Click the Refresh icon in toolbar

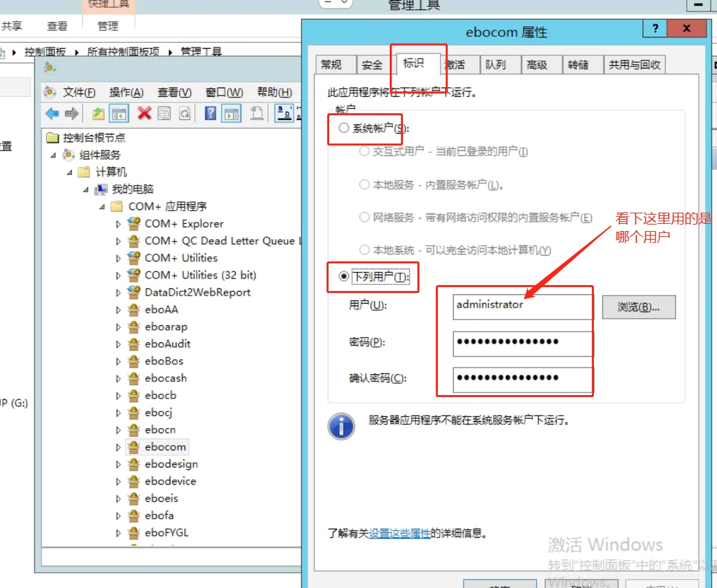point(185,113)
